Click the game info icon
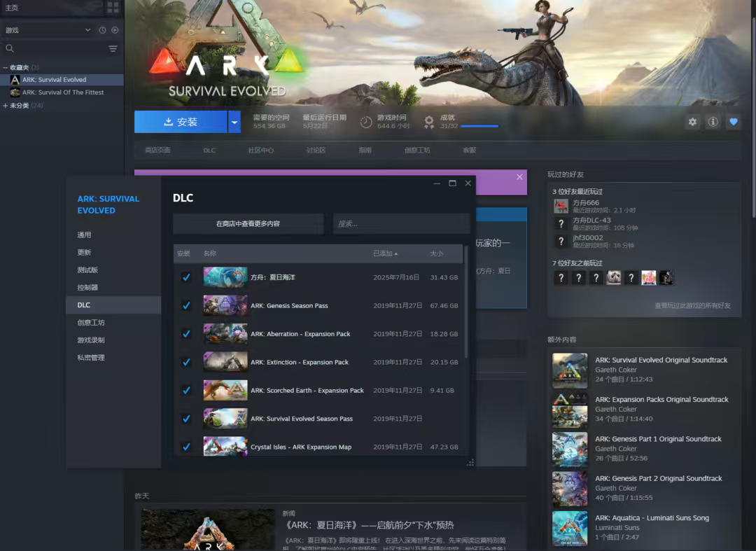This screenshot has width=756, height=551. tap(713, 122)
